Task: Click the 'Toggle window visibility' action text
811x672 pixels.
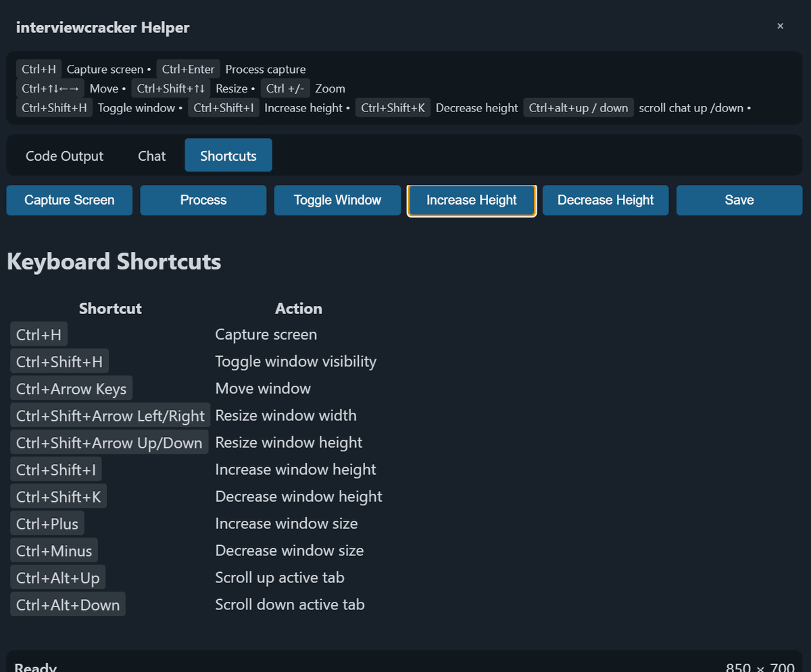Action: click(x=296, y=361)
